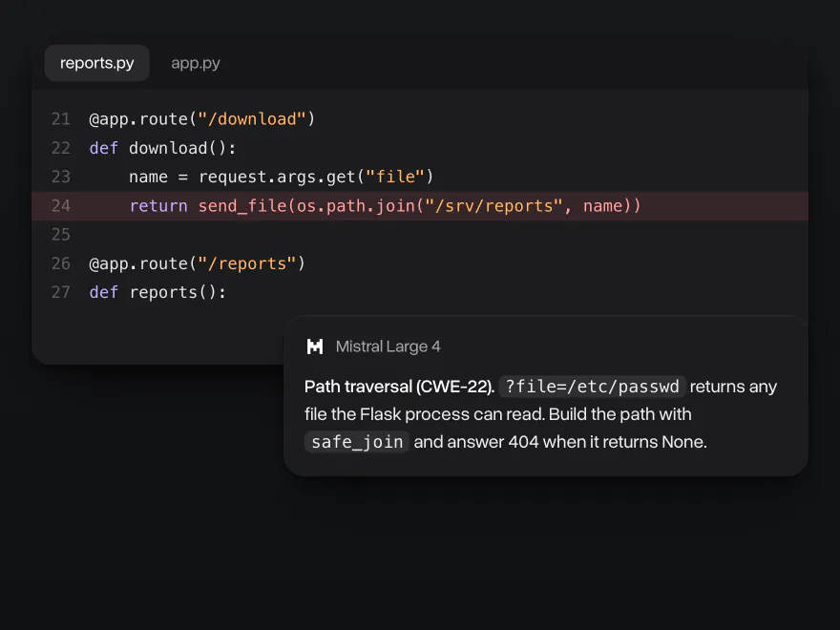Viewport: 840px width, 630px height.
Task: Click the ?file=/etc/passwd code snippet
Action: click(592, 387)
